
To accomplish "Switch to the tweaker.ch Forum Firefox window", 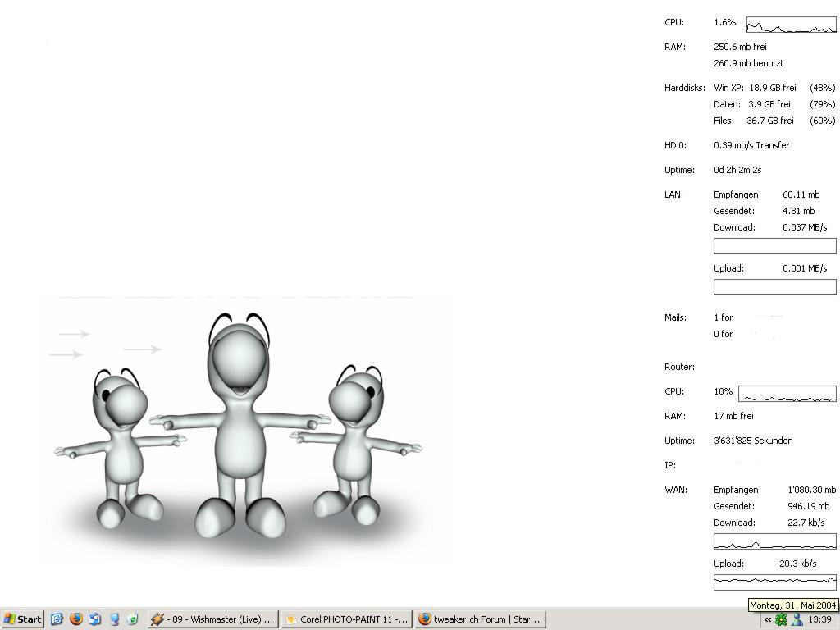I will (480, 619).
